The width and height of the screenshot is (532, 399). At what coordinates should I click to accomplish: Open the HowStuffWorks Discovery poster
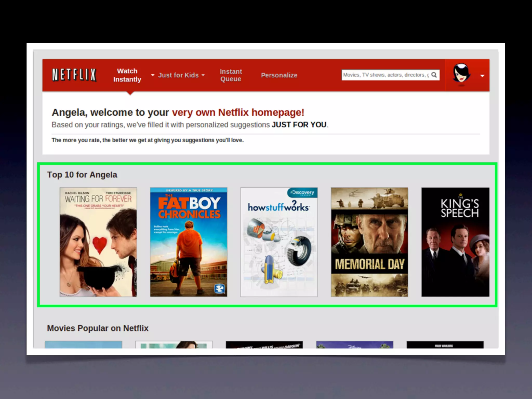[279, 242]
